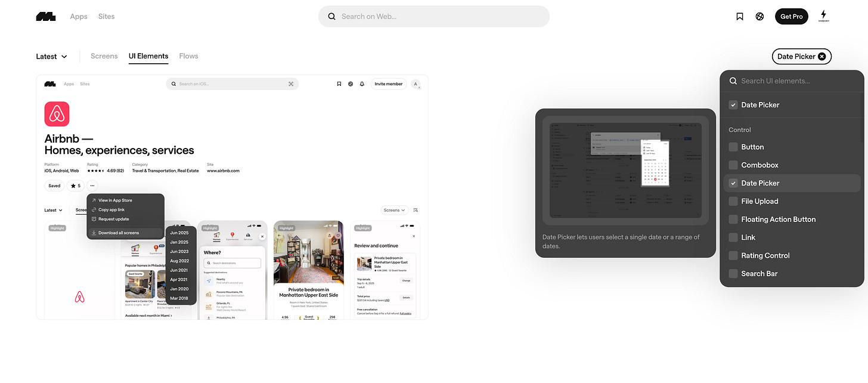This screenshot has width=868, height=383.
Task: Click the bell icon in the Airbnb preview
Action: point(362,84)
